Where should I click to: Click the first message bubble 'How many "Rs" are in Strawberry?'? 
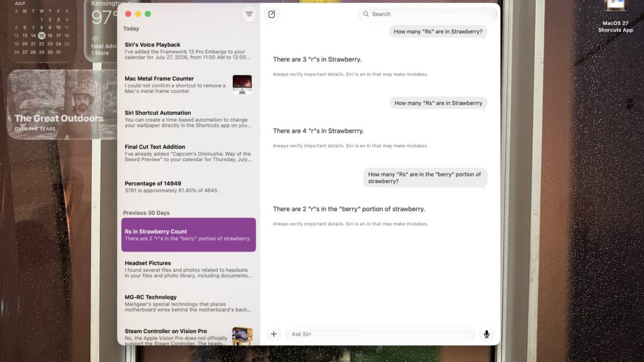pos(438,32)
